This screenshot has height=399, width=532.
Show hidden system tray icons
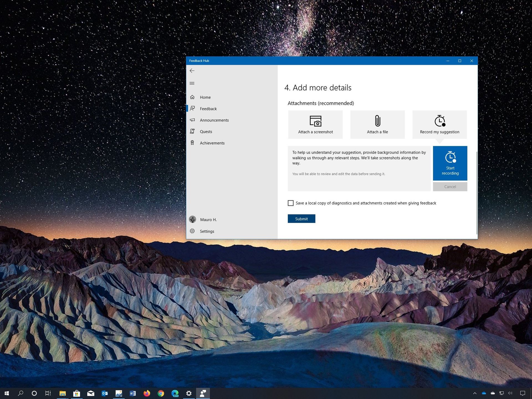coord(474,393)
